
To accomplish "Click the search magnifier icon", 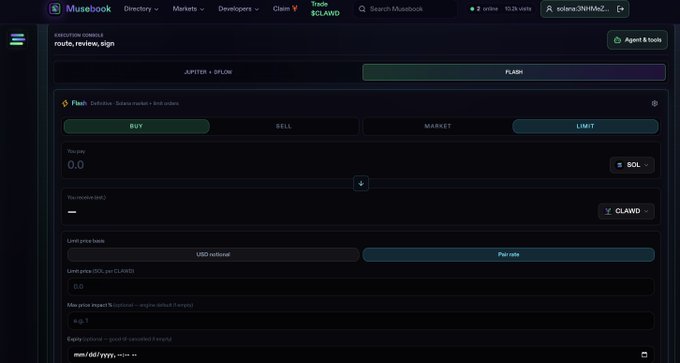I will coord(362,9).
